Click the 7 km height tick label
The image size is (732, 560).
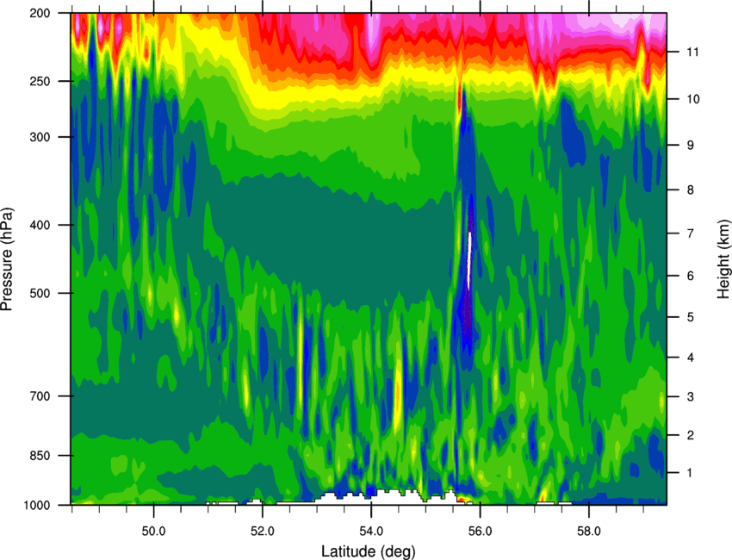coord(690,233)
